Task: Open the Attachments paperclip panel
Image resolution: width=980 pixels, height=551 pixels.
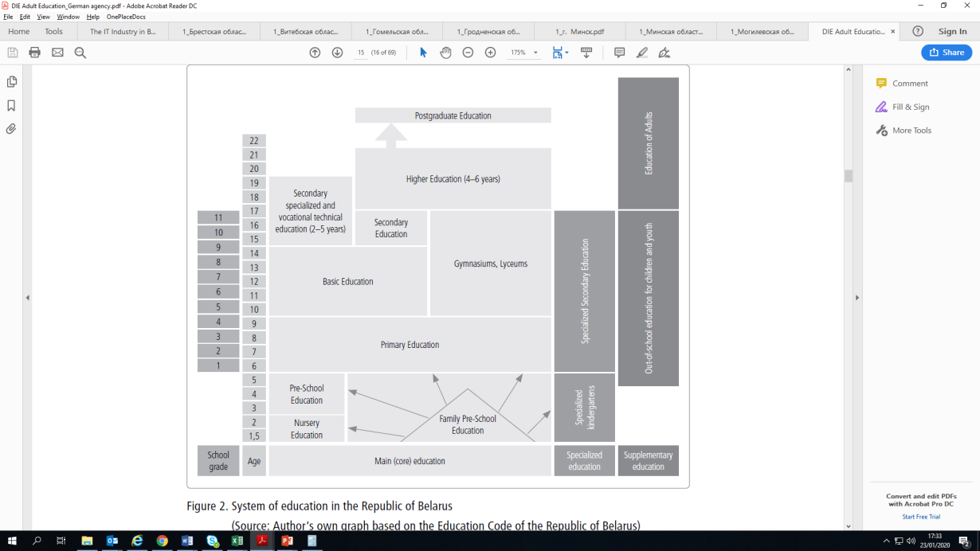Action: (11, 129)
